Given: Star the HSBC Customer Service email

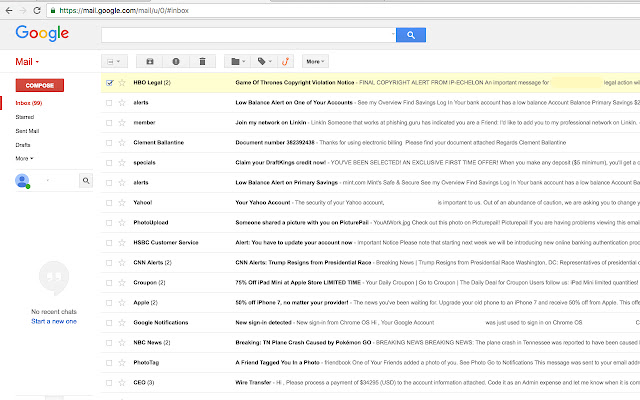Looking at the screenshot, I should pyautogui.click(x=122, y=243).
